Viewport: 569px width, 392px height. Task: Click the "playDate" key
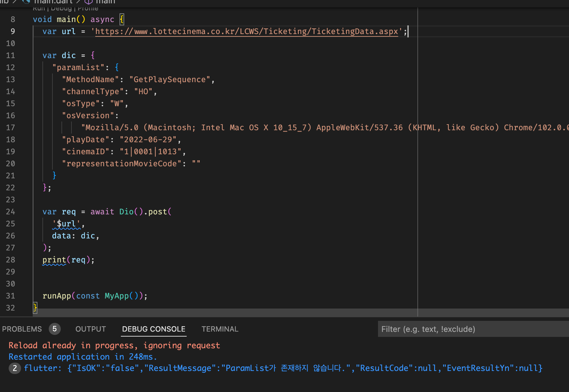point(85,140)
